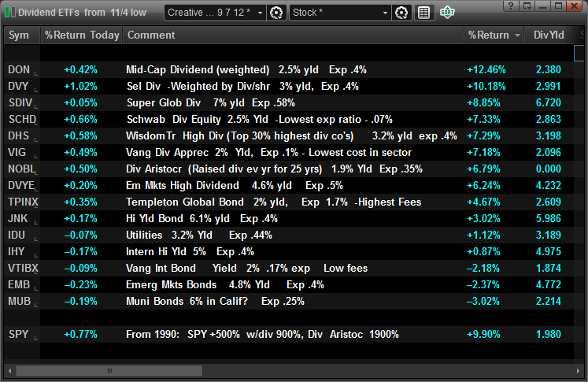This screenshot has width=588, height=382.
Task: Open settings gear next to Stock dropdown
Action: coord(401,13)
